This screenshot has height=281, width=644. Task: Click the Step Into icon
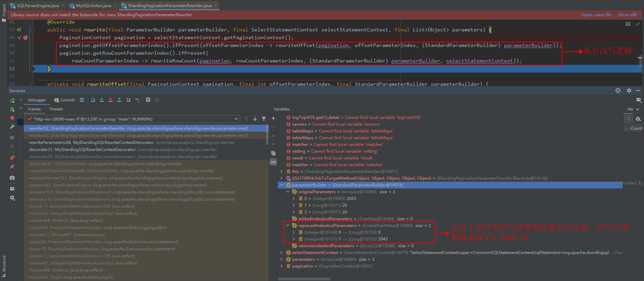click(102, 100)
